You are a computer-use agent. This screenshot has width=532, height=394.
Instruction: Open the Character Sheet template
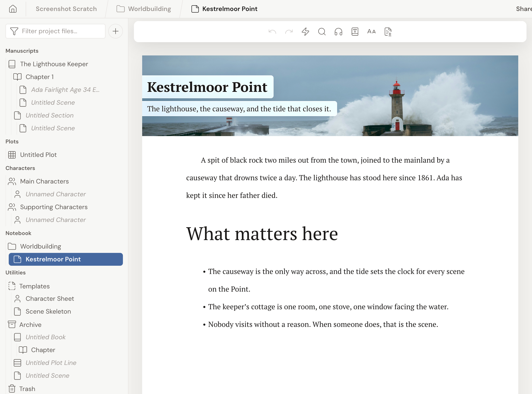[x=50, y=299]
